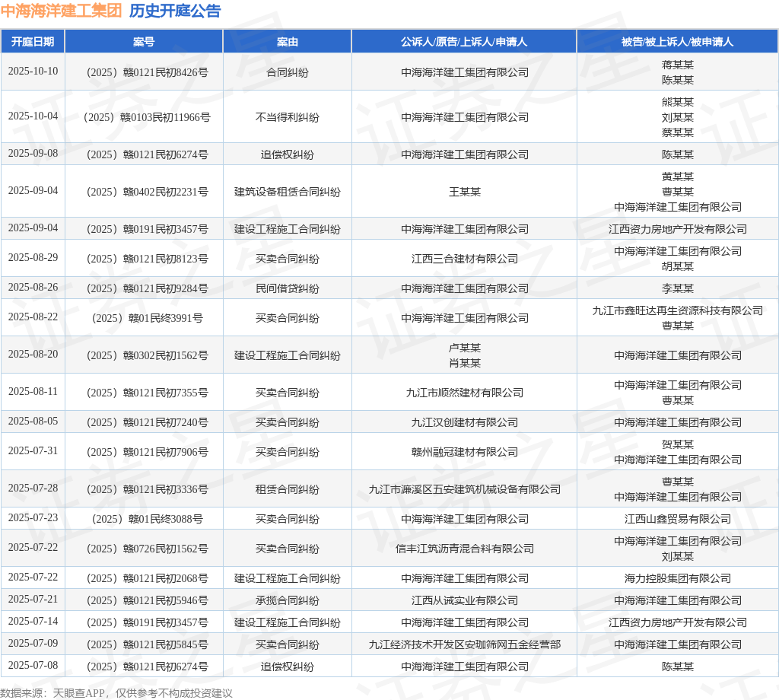The height and width of the screenshot is (700, 779).
Task: Click plaintiff 九江经济技术开发区安珈筛网五金经营部
Action: pos(465,644)
